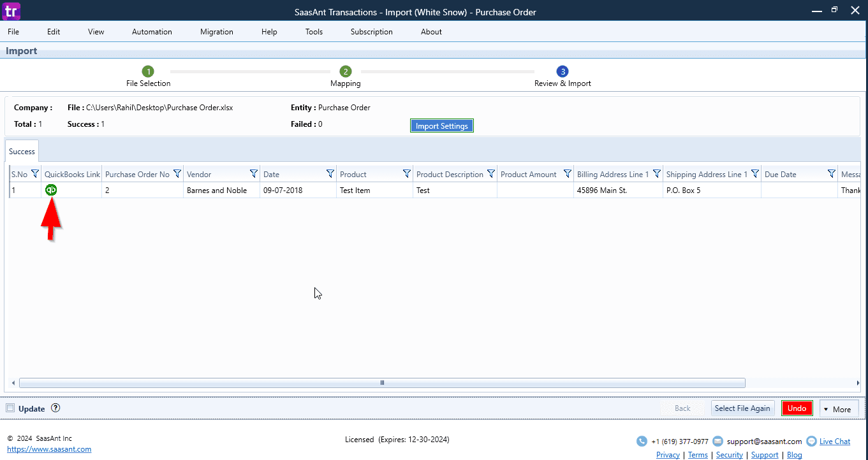
Task: Filter the Billing Address Line 1 column
Action: coord(657,174)
